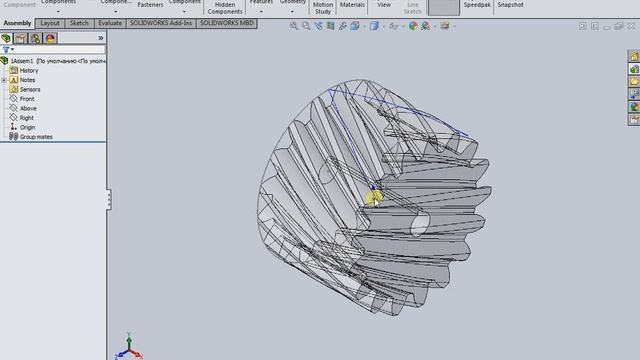The width and height of the screenshot is (640, 360).
Task: Switch to the Sketch ribbon tab
Action: coord(79,23)
